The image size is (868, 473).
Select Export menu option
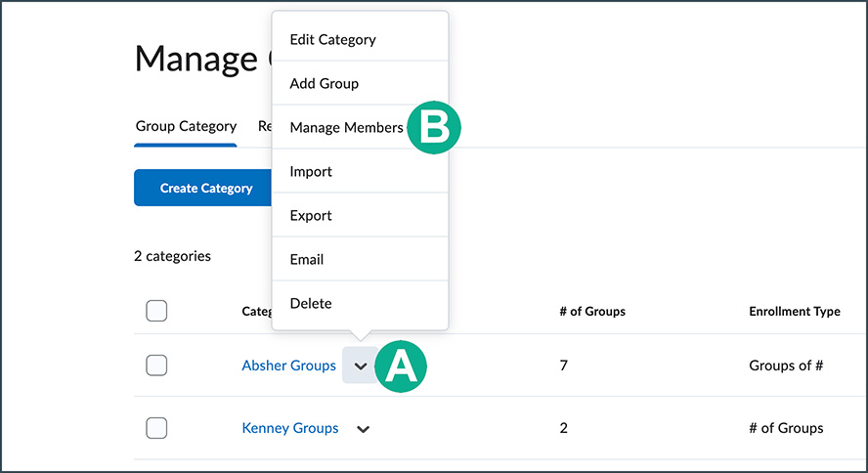360,215
